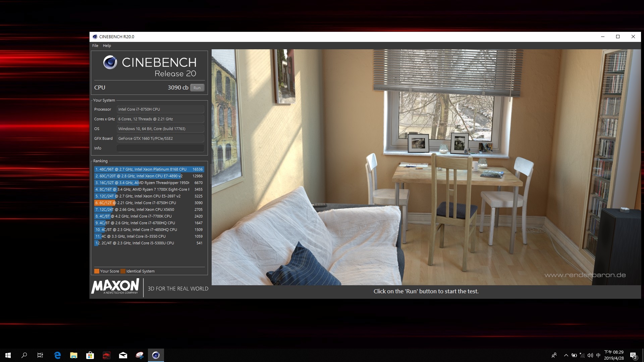644x362 pixels.
Task: Click the Cinebench title bar app icon
Action: 95,37
